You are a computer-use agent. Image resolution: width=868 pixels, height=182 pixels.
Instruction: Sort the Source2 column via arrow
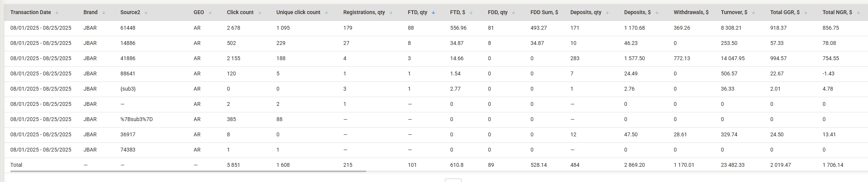click(146, 13)
